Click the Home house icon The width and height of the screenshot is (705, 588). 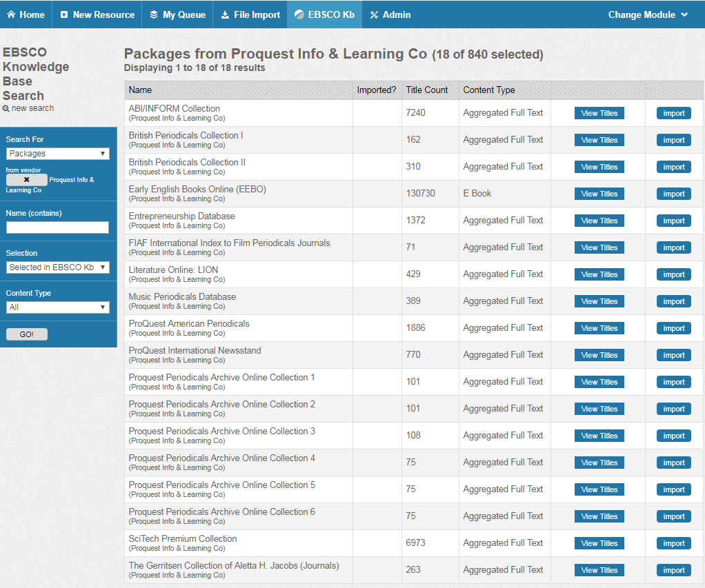[11, 14]
